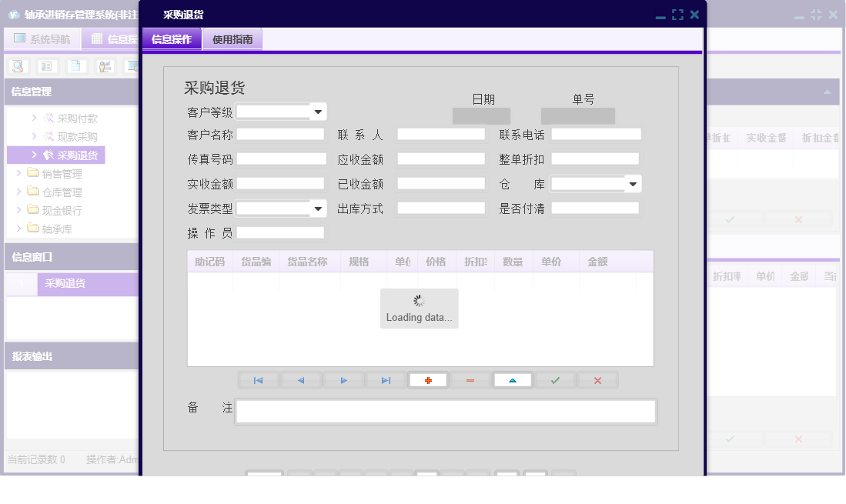
Task: Click the magnifier search icon in the toolbar
Action: [x=17, y=66]
